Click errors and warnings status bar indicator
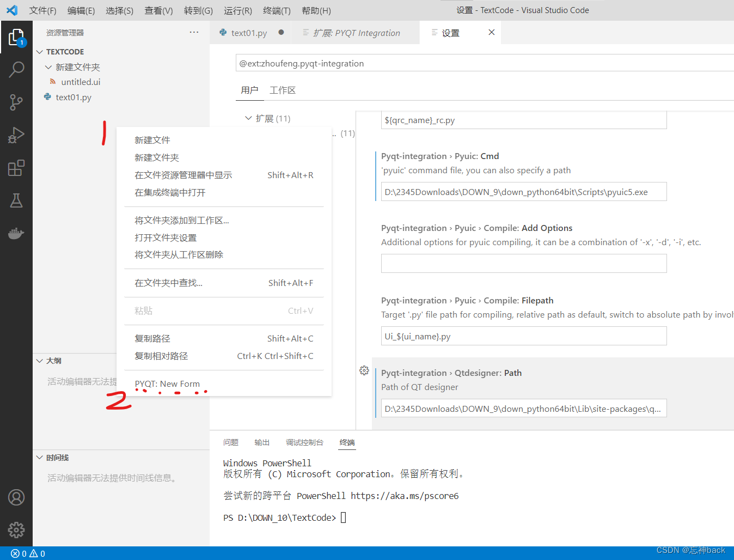The width and height of the screenshot is (734, 560). (x=28, y=553)
